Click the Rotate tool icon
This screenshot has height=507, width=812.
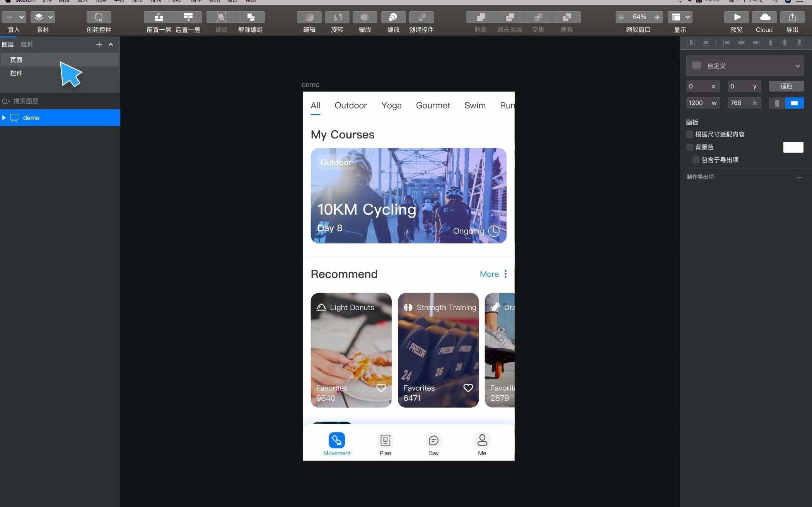tap(337, 17)
